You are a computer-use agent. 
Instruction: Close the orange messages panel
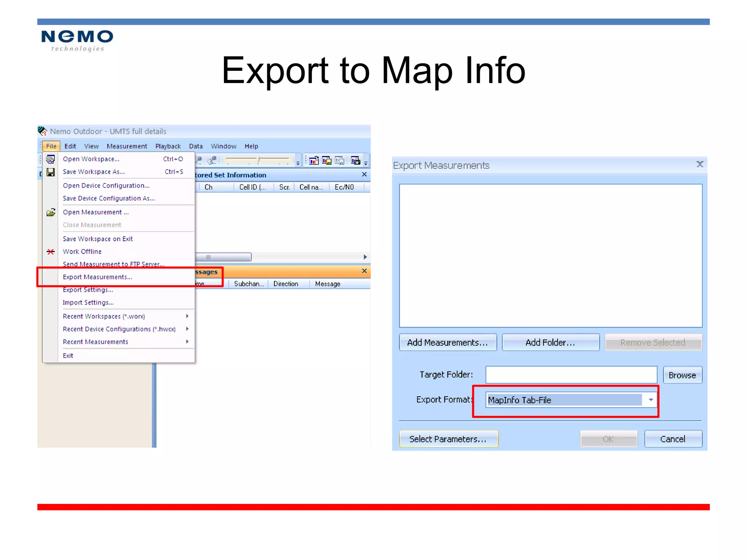(x=364, y=271)
